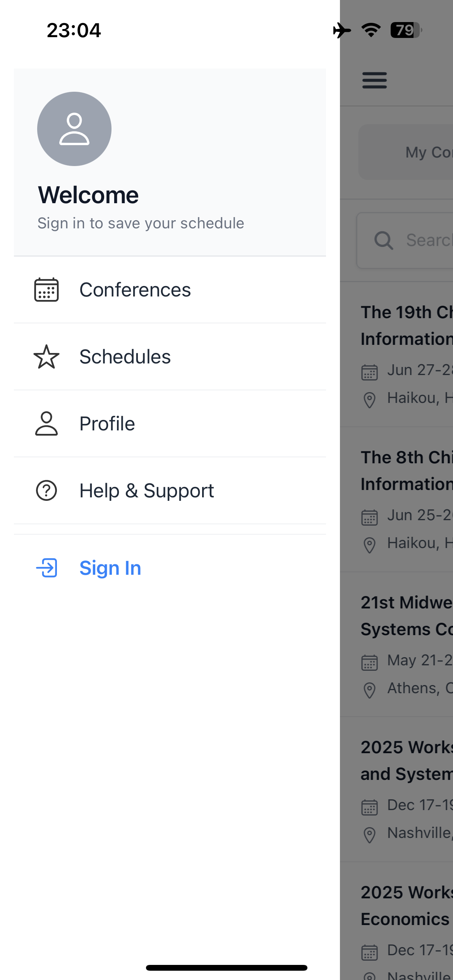Viewport: 453px width, 980px height.
Task: Tap the blue Sign In link
Action: coord(110,568)
